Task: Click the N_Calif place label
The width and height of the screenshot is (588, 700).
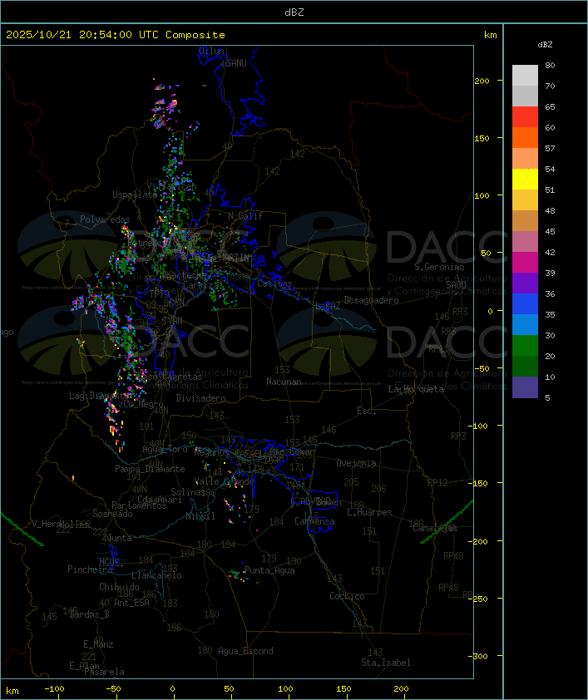Action: pyautogui.click(x=245, y=216)
